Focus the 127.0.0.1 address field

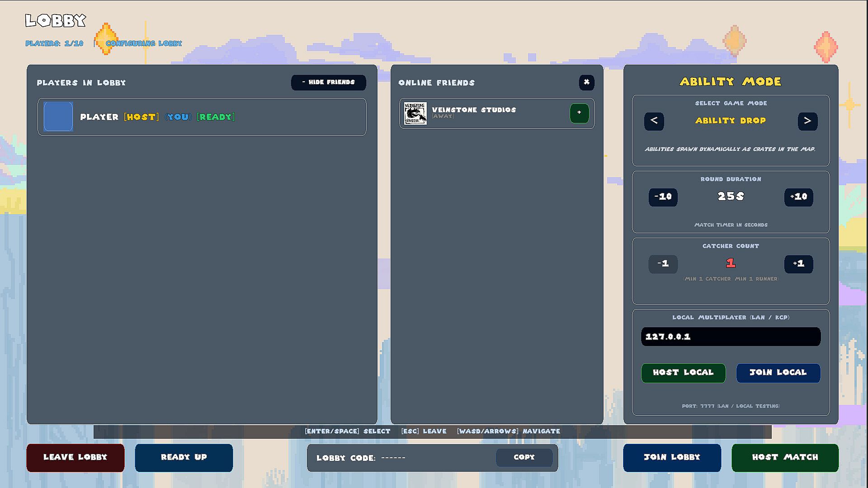(x=731, y=337)
